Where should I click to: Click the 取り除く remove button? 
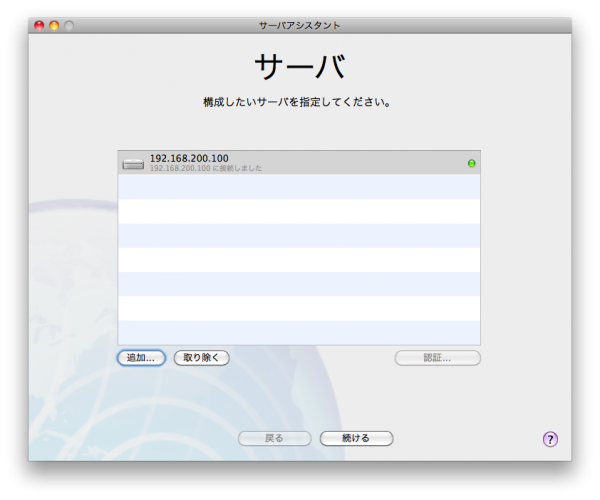coord(201,358)
